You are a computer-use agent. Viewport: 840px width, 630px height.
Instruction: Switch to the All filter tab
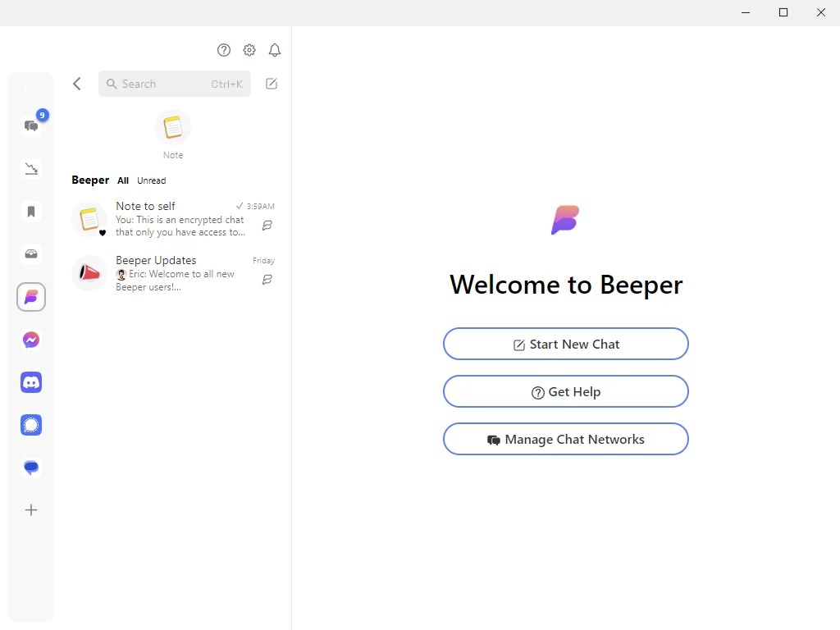click(x=123, y=180)
